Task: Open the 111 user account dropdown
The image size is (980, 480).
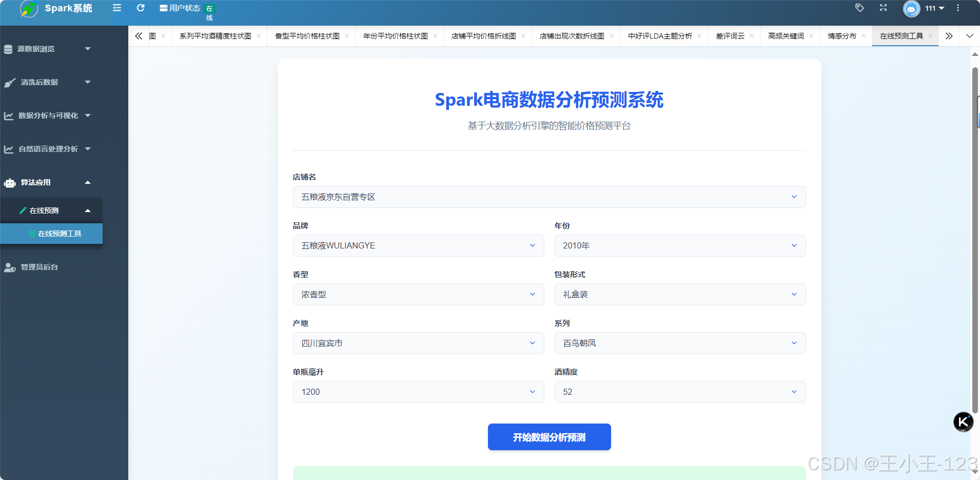Action: 934,8
